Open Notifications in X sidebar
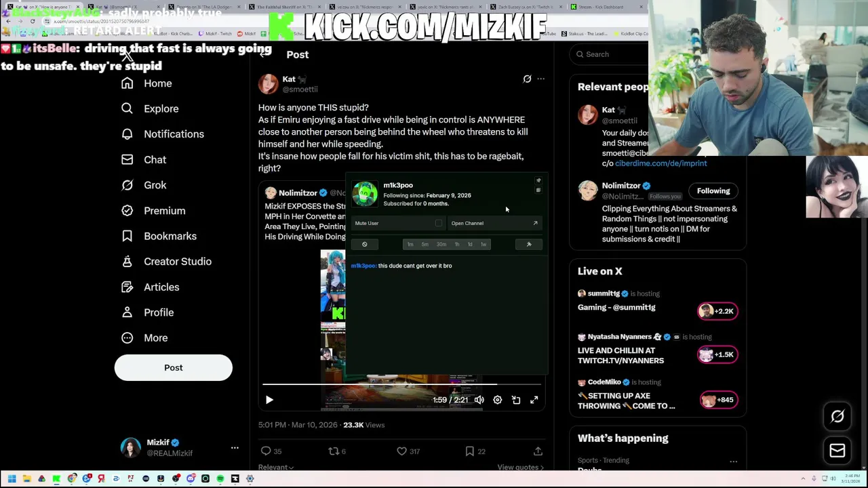The height and width of the screenshot is (488, 868). click(x=162, y=134)
